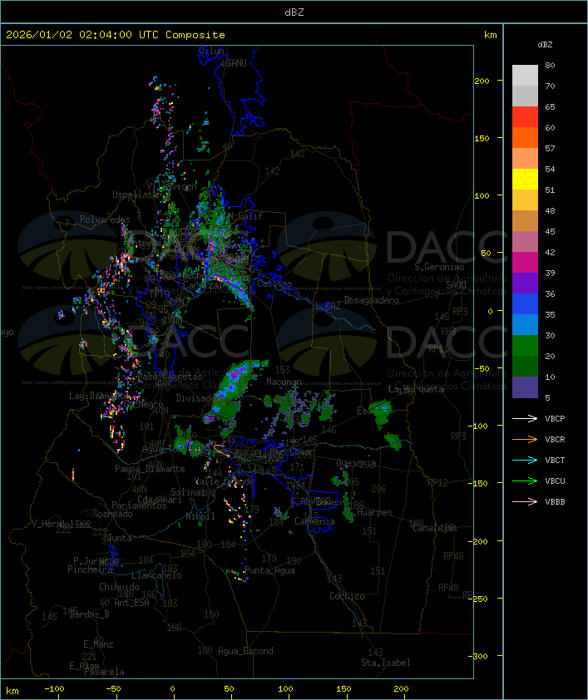The height and width of the screenshot is (700, 588).
Task: Click the Uspallata map label
Action: coord(136,195)
